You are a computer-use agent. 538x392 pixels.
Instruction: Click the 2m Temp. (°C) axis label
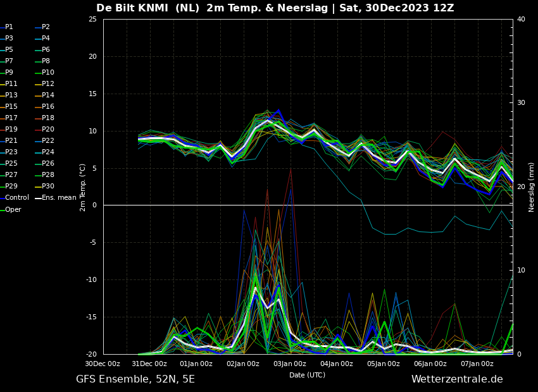pyautogui.click(x=82, y=187)
